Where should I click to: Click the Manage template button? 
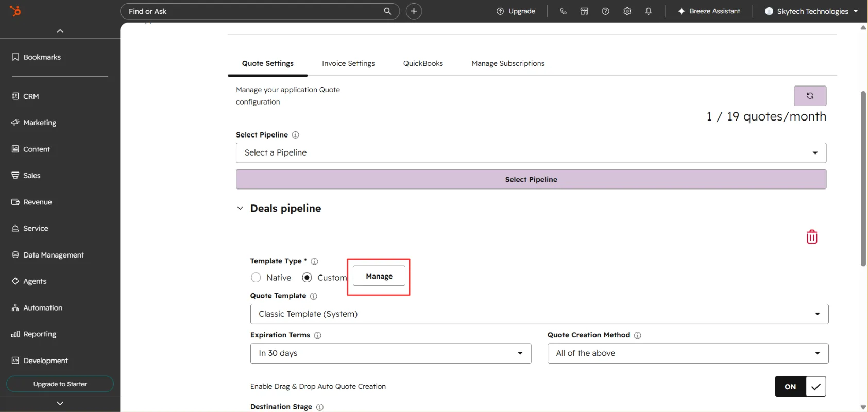[x=379, y=276]
